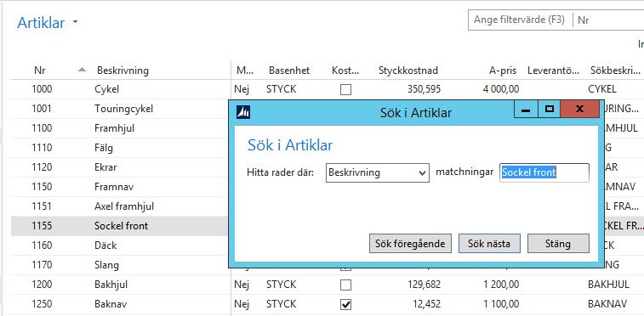Click the 129,682 unit cost cell
Screen dimensions: 644x316
(x=424, y=284)
